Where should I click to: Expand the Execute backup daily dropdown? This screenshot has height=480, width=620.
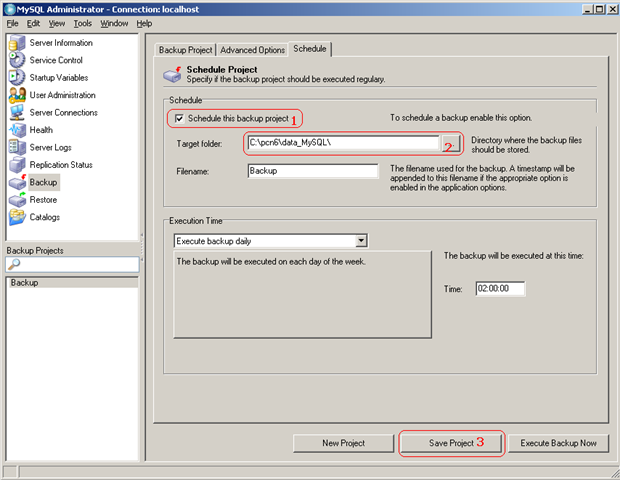[x=361, y=240]
